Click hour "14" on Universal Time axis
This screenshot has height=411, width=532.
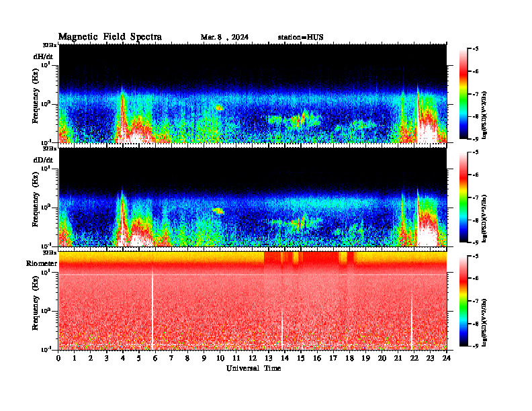pyautogui.click(x=285, y=358)
